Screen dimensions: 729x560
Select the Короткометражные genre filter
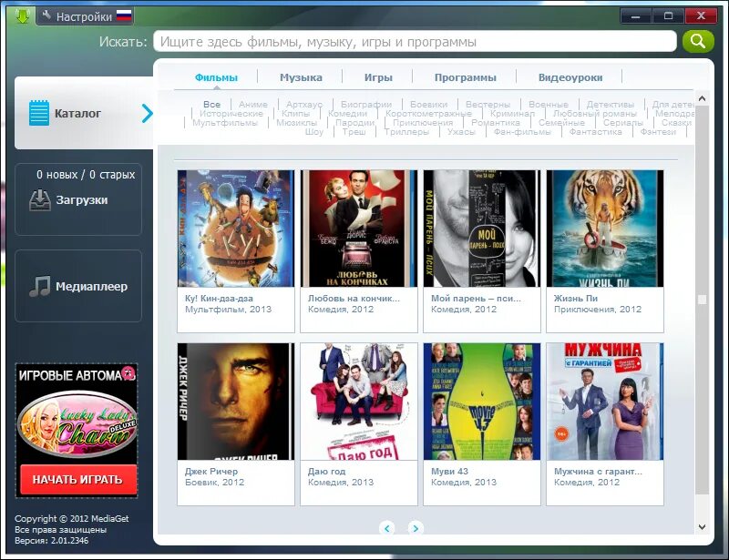pos(428,114)
